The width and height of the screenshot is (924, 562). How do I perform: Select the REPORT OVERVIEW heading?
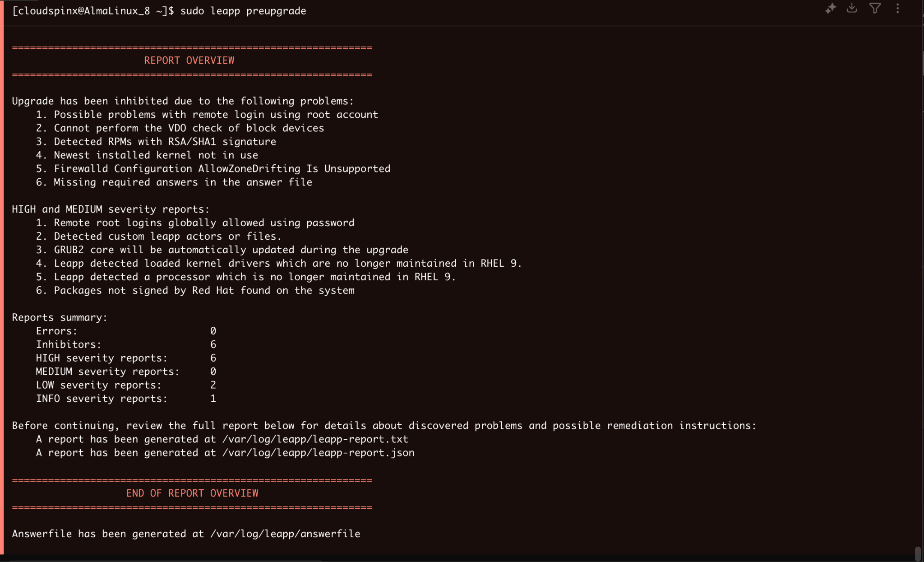click(x=189, y=60)
